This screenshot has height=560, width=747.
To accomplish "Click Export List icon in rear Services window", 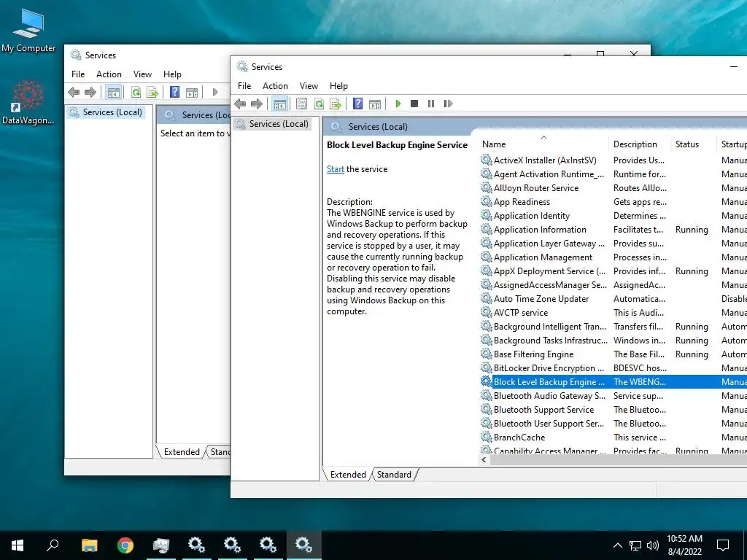I will [x=152, y=92].
